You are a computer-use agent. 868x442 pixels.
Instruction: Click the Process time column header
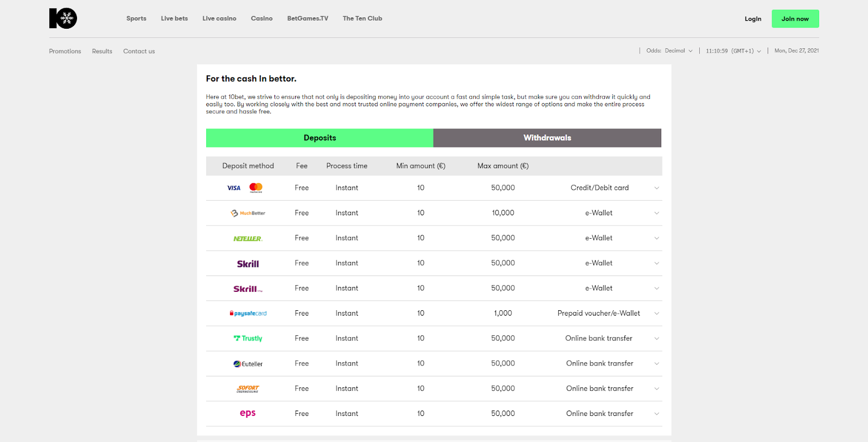tap(347, 166)
